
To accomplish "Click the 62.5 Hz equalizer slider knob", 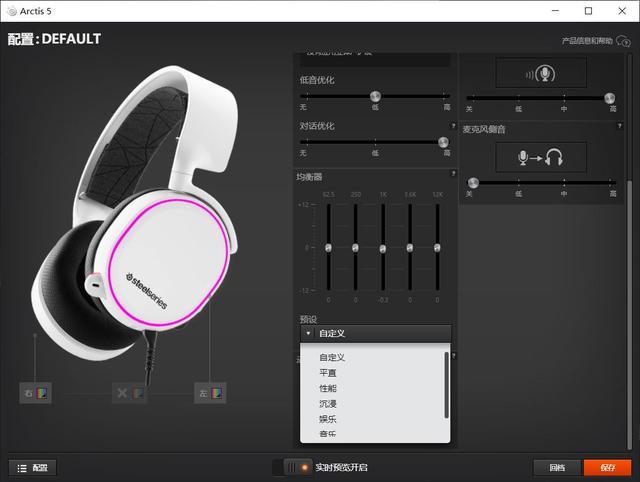I will pyautogui.click(x=328, y=248).
